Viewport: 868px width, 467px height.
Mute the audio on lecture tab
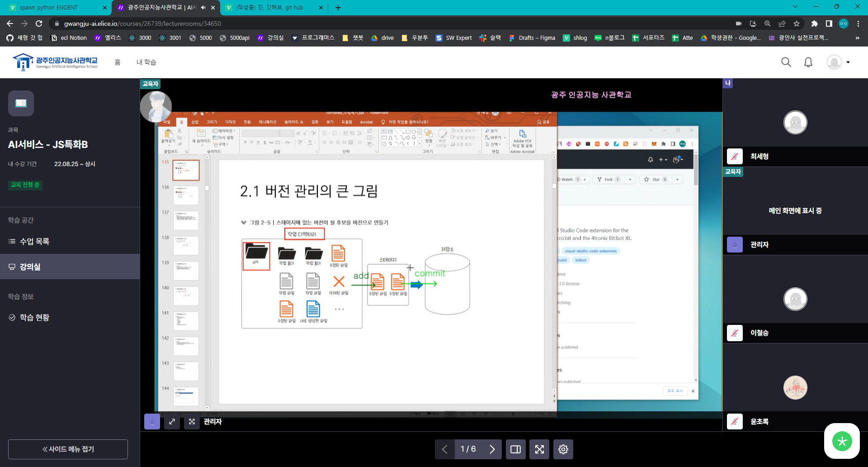(x=203, y=8)
